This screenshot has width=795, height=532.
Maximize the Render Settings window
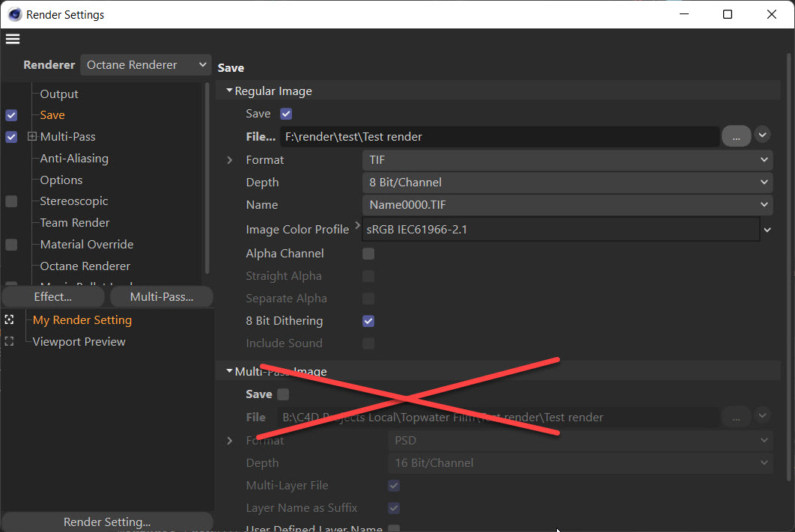(728, 14)
